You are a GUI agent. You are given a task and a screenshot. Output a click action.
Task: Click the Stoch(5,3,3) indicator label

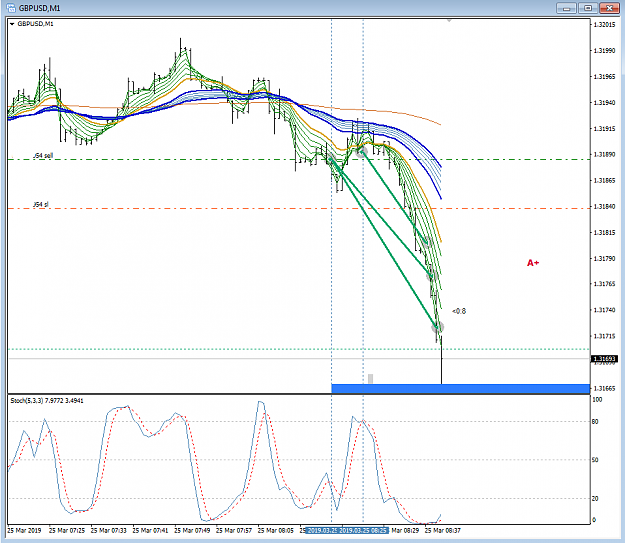point(47,400)
